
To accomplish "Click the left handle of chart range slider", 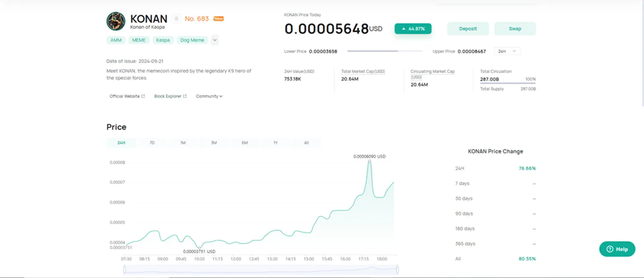I will [x=124, y=270].
